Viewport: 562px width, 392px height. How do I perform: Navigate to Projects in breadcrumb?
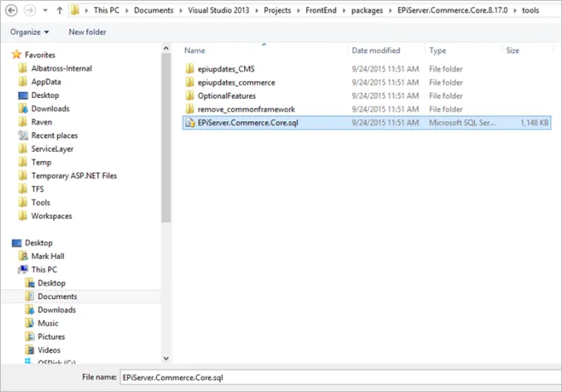pos(277,10)
